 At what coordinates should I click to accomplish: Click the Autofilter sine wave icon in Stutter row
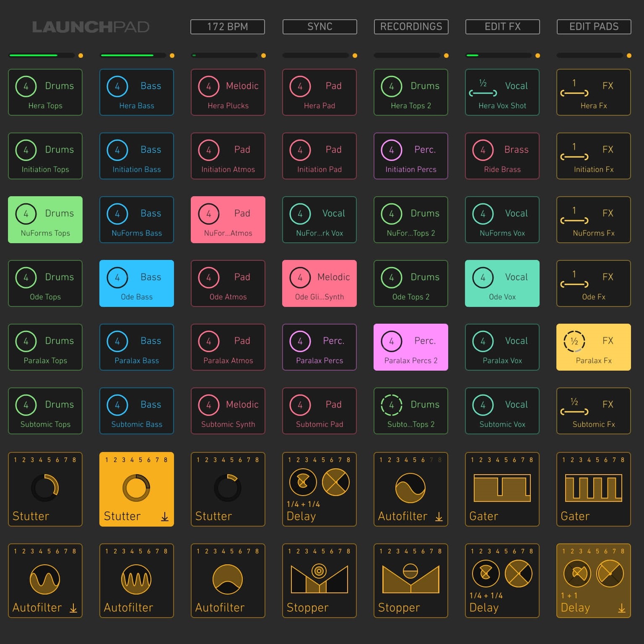point(410,488)
